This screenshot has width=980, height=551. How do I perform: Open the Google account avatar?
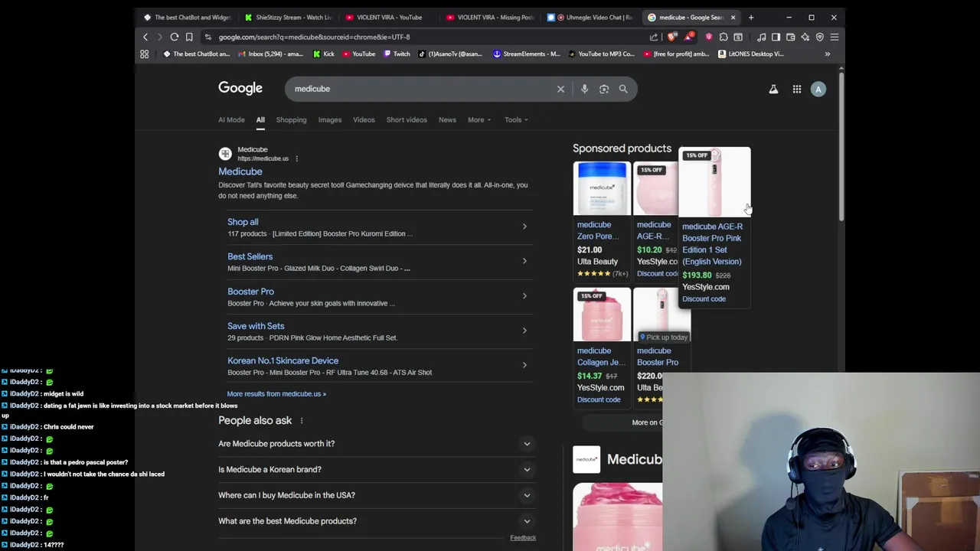coord(818,90)
